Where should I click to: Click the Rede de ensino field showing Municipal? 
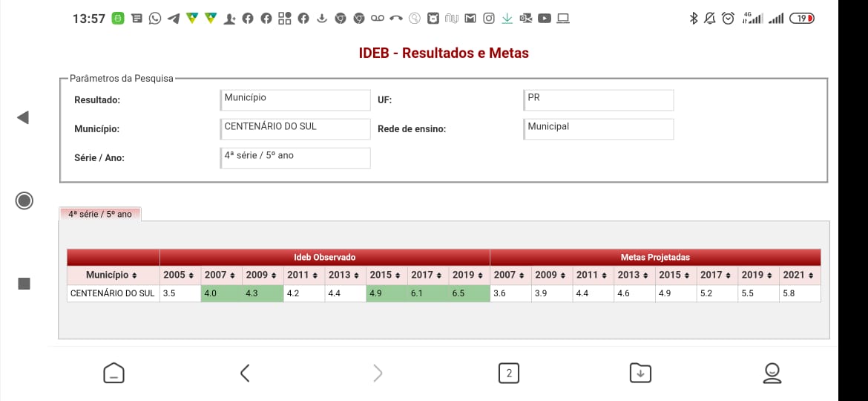599,129
